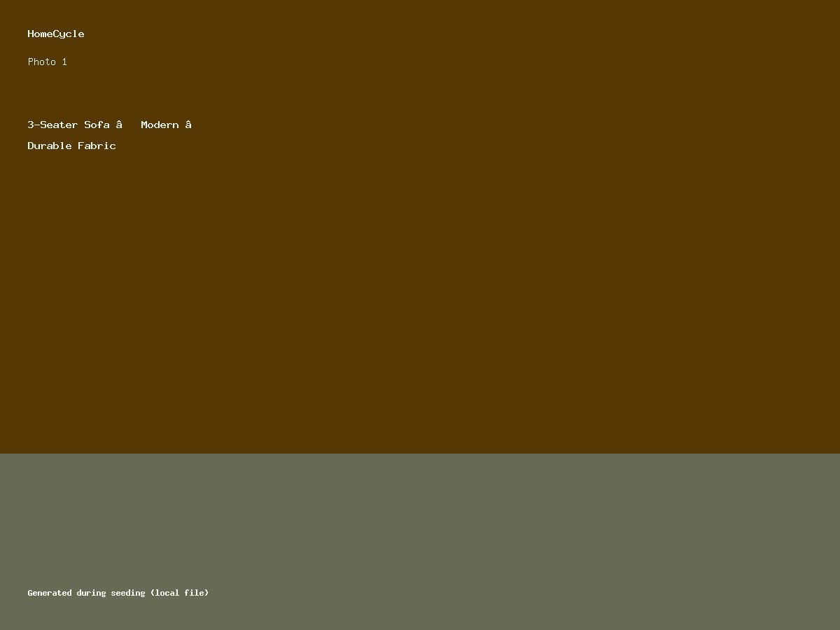
Task: Click the word "Photo" under HomeCycle
Action: 42,62
